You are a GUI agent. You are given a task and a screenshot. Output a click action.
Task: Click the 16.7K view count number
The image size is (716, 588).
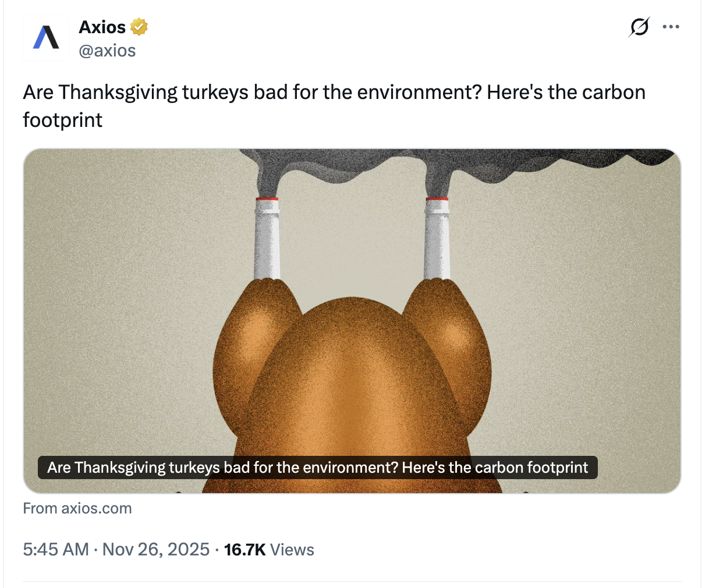point(244,550)
